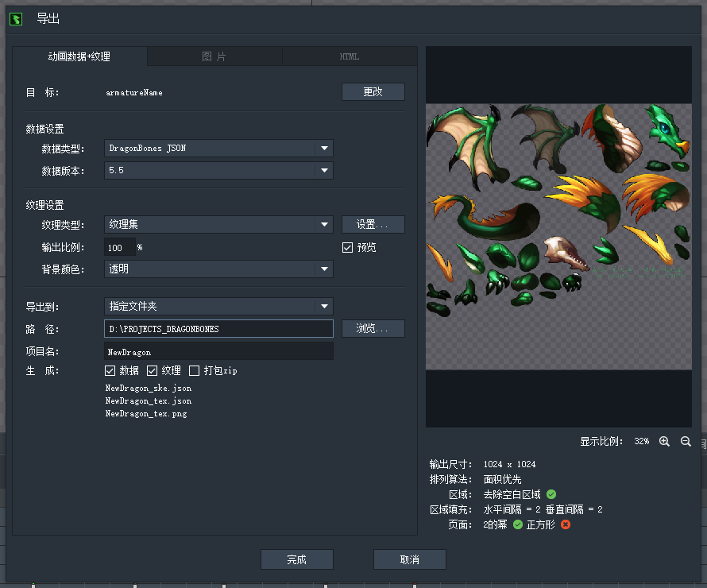
Task: Click the NewDragon_ske.json filename
Action: click(149, 389)
